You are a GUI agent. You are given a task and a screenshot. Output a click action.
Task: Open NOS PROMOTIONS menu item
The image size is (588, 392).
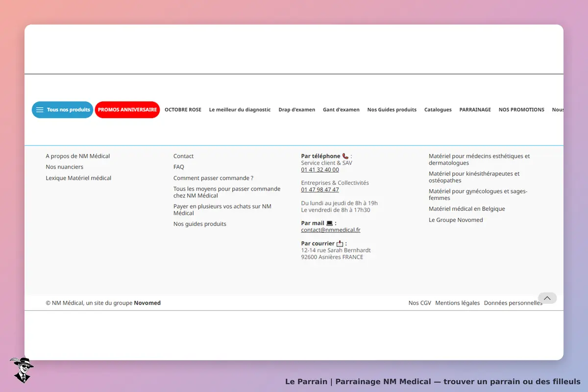click(x=521, y=110)
